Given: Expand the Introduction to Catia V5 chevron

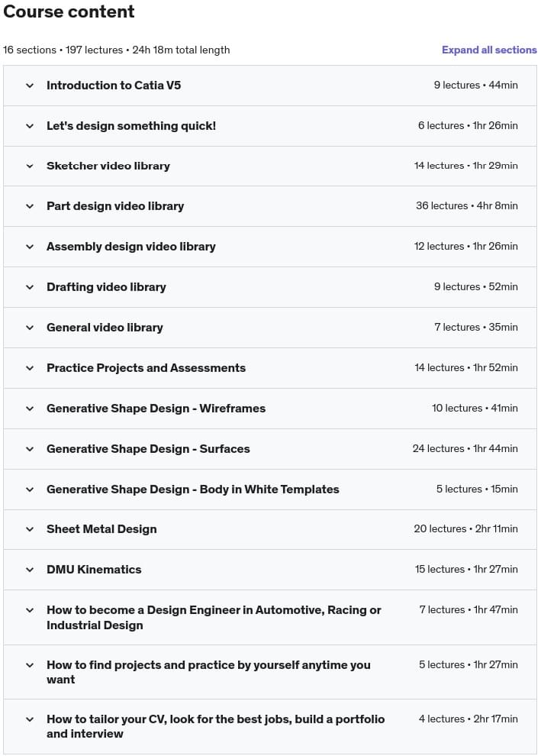Looking at the screenshot, I should (30, 86).
